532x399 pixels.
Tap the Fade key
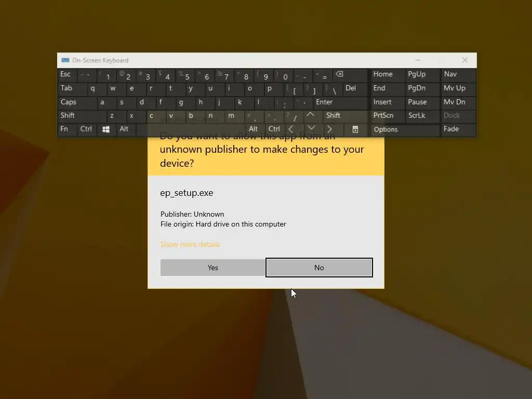458,129
